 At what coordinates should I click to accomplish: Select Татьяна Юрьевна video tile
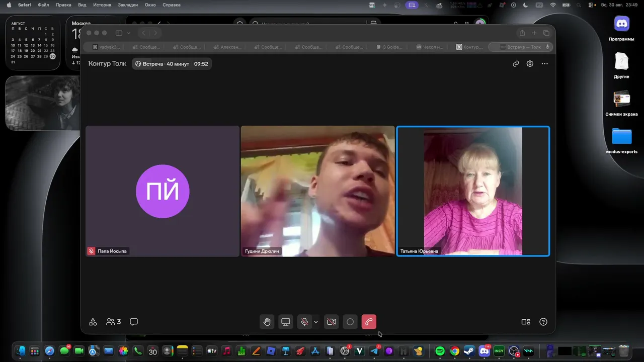coord(473,191)
